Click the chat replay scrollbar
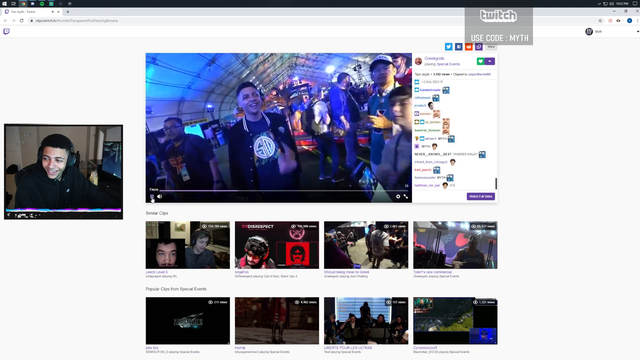Screen dimensions: 640x360 [x=496, y=184]
